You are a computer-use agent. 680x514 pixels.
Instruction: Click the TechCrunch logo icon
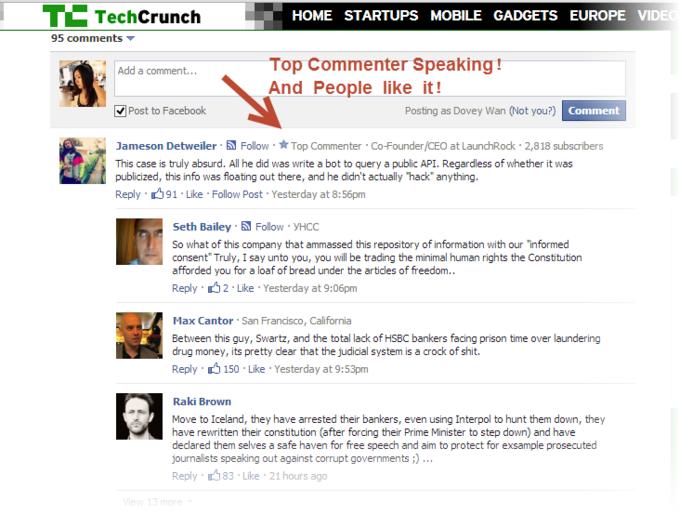[x=65, y=16]
